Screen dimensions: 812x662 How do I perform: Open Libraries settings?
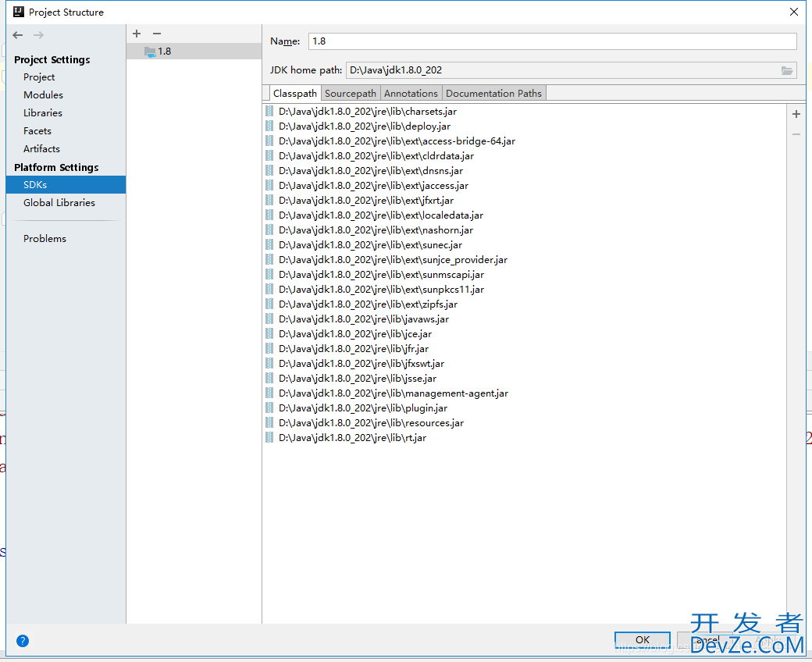pyautogui.click(x=42, y=113)
